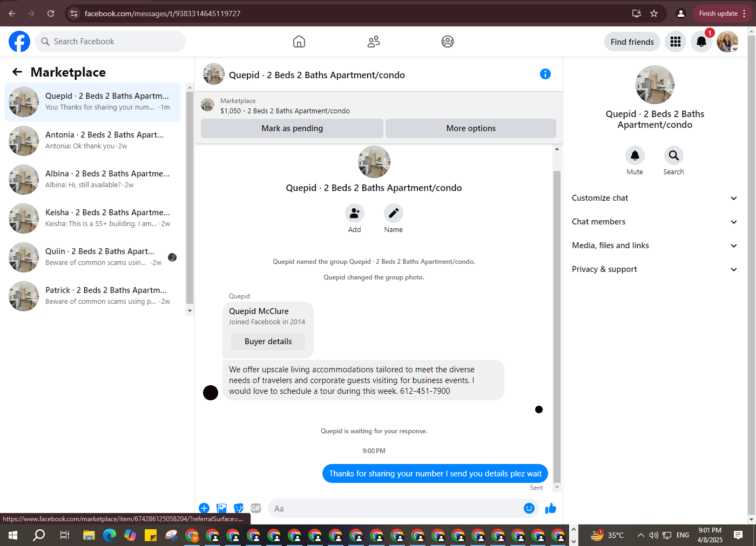
Task: Click the Marketplace heading text
Action: 68,72
